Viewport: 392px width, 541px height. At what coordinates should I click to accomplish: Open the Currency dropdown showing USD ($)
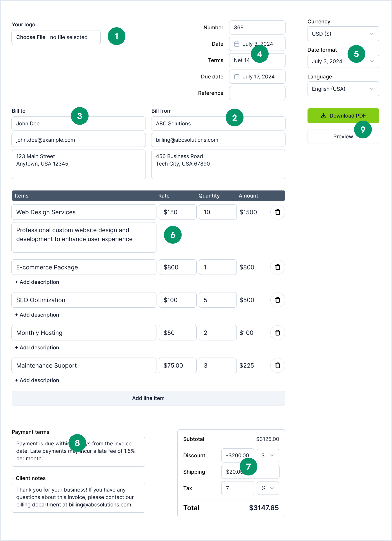tap(343, 34)
